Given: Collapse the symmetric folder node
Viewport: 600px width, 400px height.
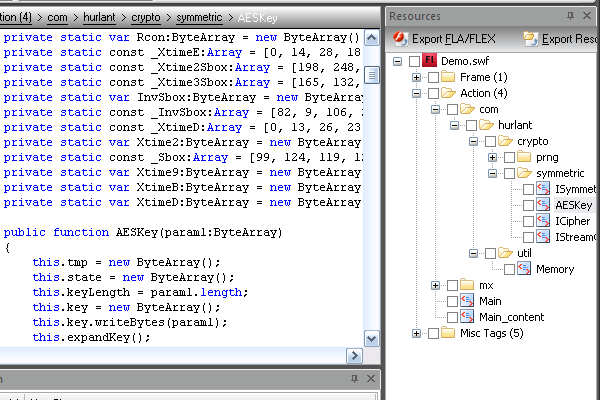Looking at the screenshot, I should coord(492,173).
